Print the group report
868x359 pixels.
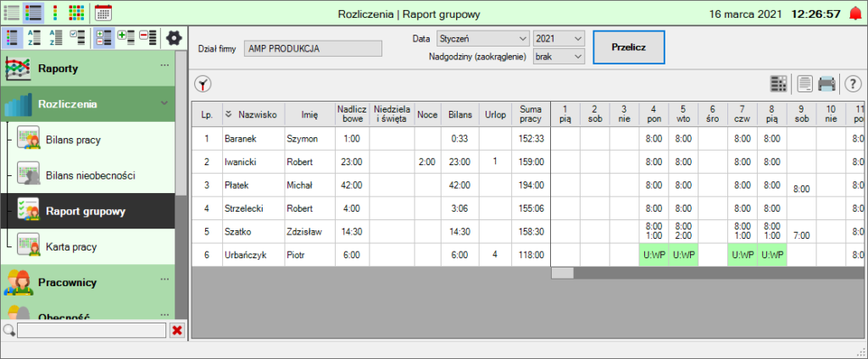pos(826,84)
